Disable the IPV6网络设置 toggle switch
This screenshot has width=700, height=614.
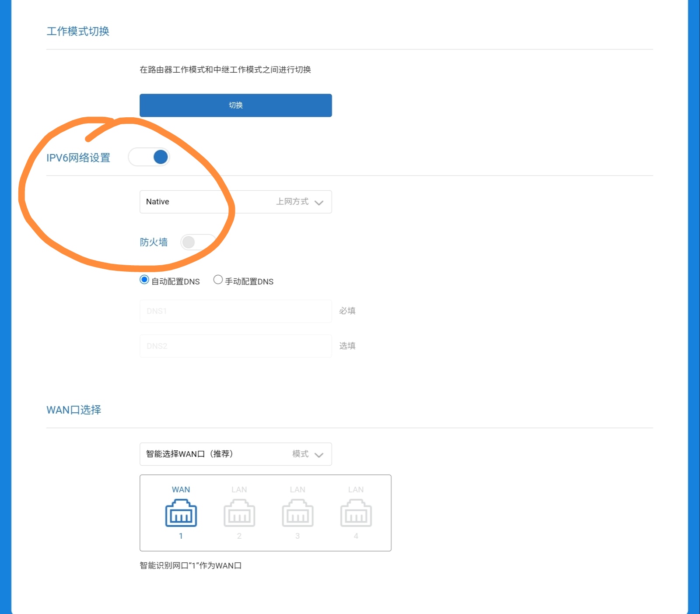pyautogui.click(x=149, y=157)
